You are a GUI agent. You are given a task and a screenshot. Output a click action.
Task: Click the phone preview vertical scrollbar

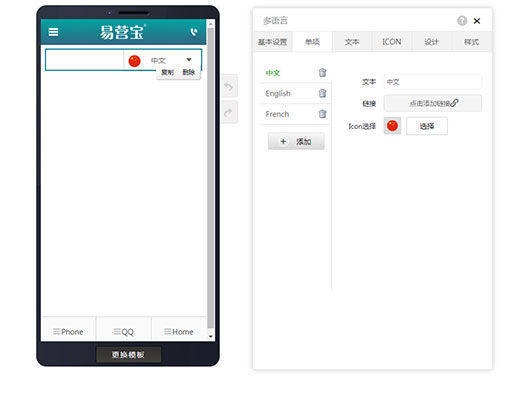[x=210, y=178]
